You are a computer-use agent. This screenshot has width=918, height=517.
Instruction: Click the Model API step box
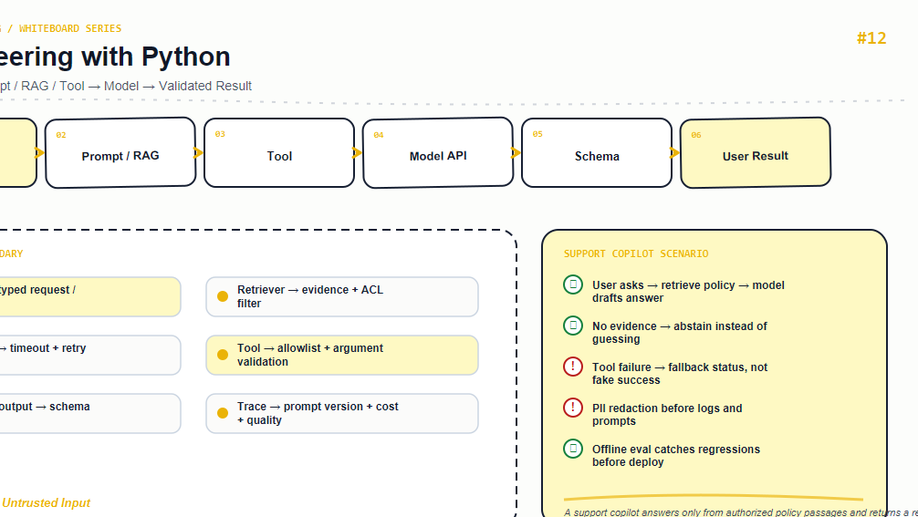pos(438,153)
